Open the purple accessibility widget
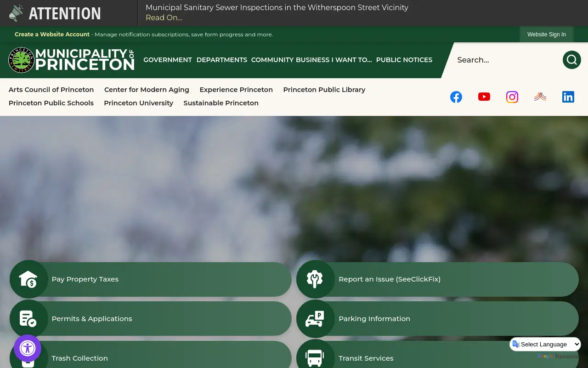Viewport: 588px width, 368px height. point(28,348)
